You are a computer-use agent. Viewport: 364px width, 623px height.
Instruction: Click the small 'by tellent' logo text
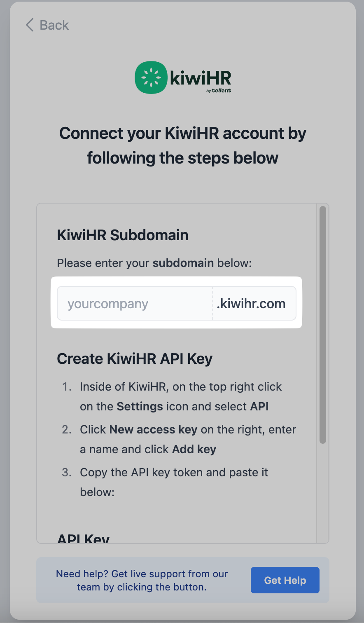(x=219, y=91)
